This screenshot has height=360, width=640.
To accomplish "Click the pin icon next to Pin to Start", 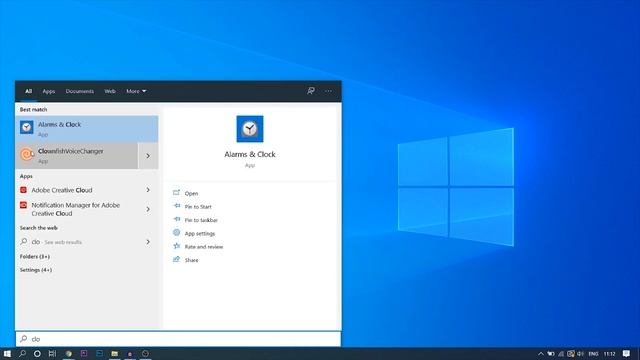I will pos(176,206).
